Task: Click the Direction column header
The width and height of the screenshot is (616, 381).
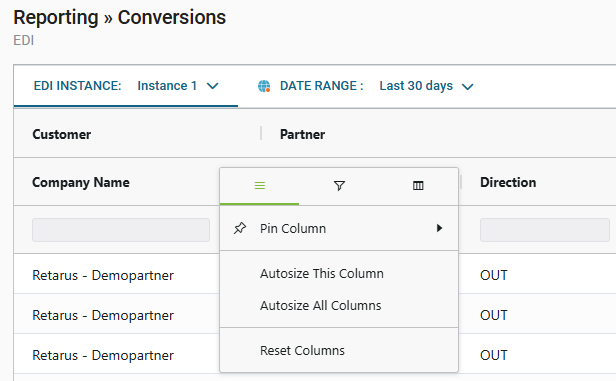Action: click(508, 182)
